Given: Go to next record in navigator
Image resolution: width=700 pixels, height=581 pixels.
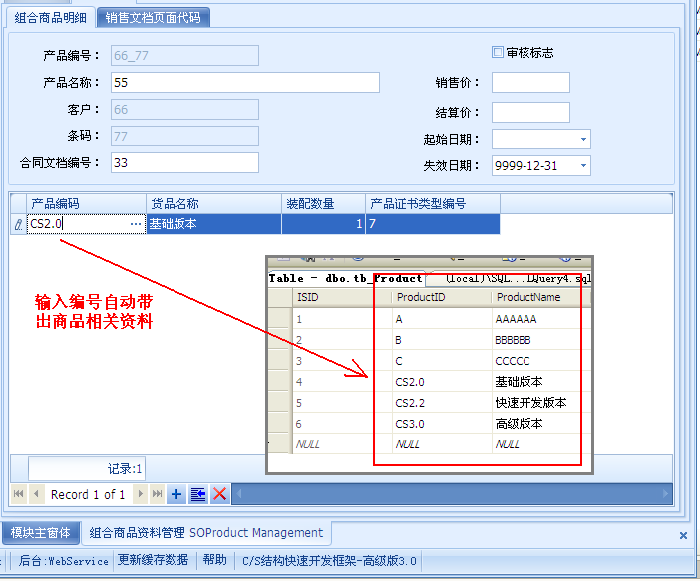Looking at the screenshot, I should point(140,494).
